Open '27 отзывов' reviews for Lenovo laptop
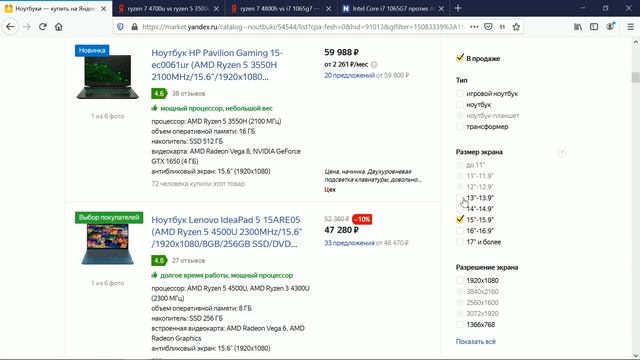The height and width of the screenshot is (360, 640). [x=188, y=260]
